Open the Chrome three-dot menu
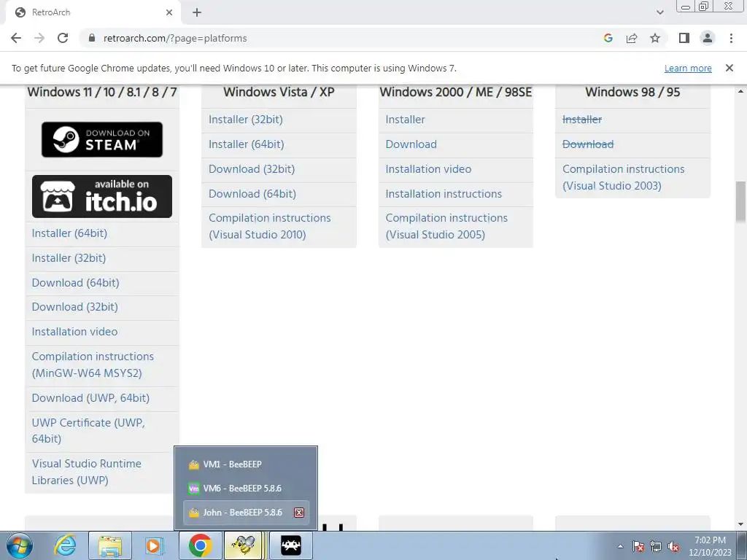 tap(731, 38)
